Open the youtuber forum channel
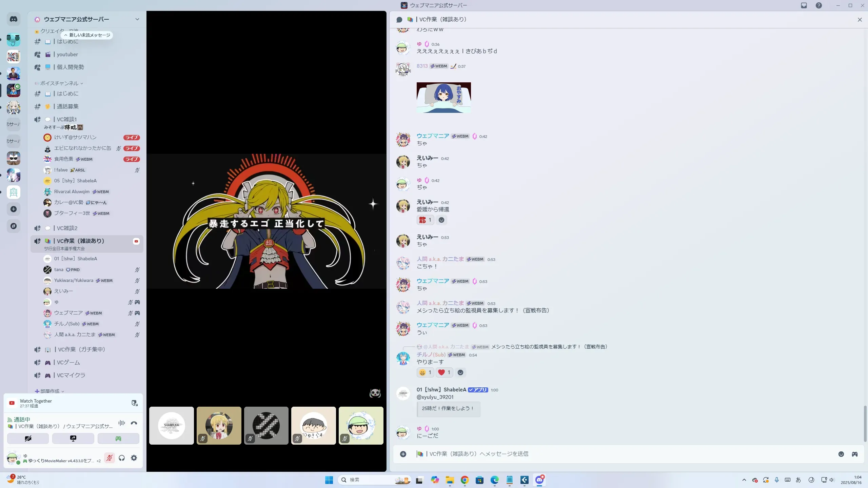868x488 pixels. 67,55
